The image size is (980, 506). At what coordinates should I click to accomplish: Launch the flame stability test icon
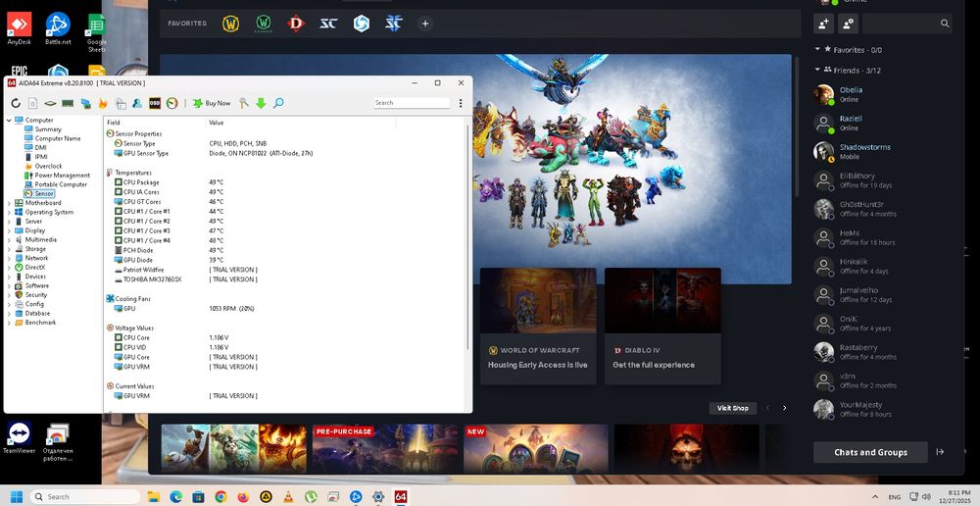[x=103, y=103]
